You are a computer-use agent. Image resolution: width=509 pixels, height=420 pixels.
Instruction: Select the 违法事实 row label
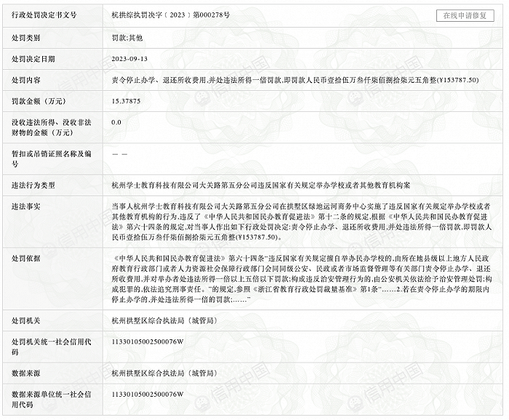coord(26,206)
